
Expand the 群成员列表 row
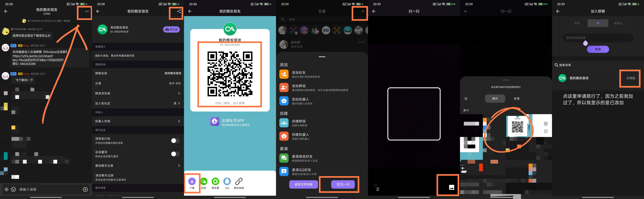(138, 93)
